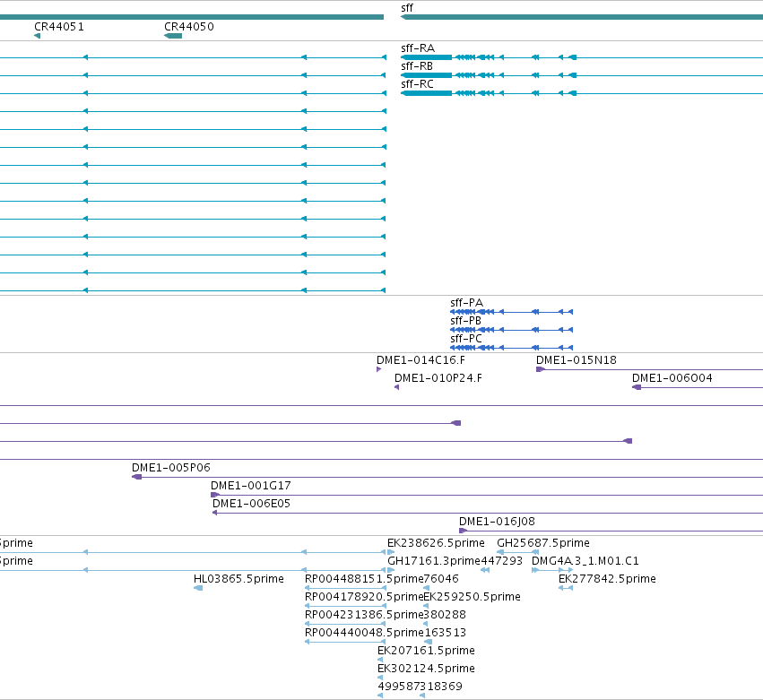
Task: Select the DME1-014C16.F clone label
Action: (421, 360)
